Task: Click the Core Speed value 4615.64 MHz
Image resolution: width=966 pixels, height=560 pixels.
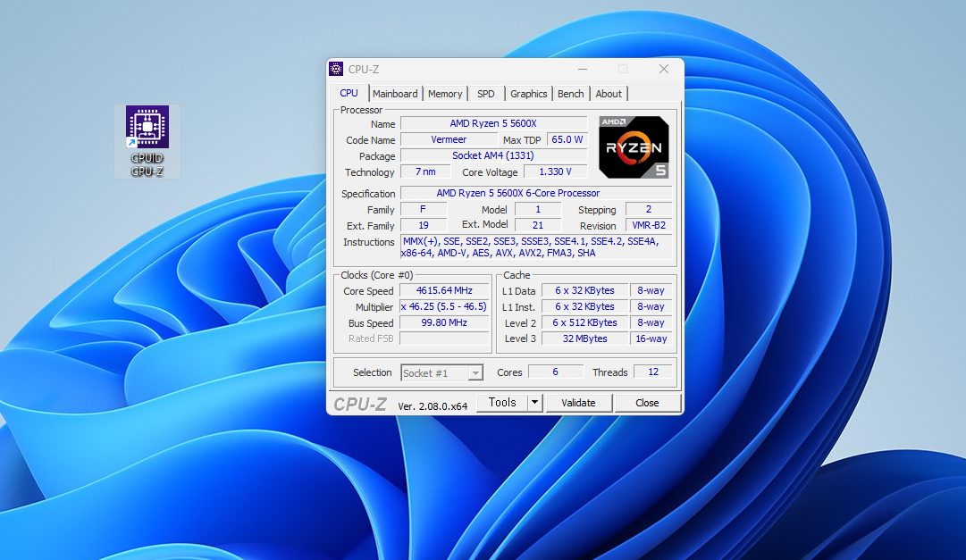Action: [444, 291]
